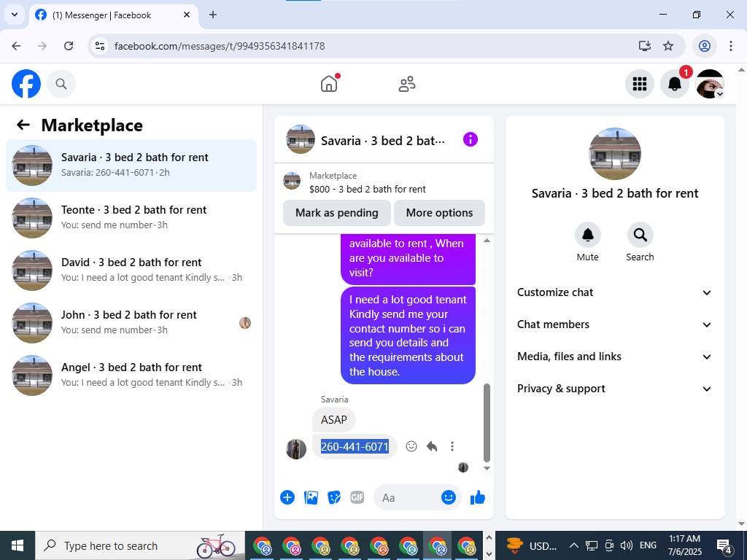Open Savaria conversation in list

(131, 166)
